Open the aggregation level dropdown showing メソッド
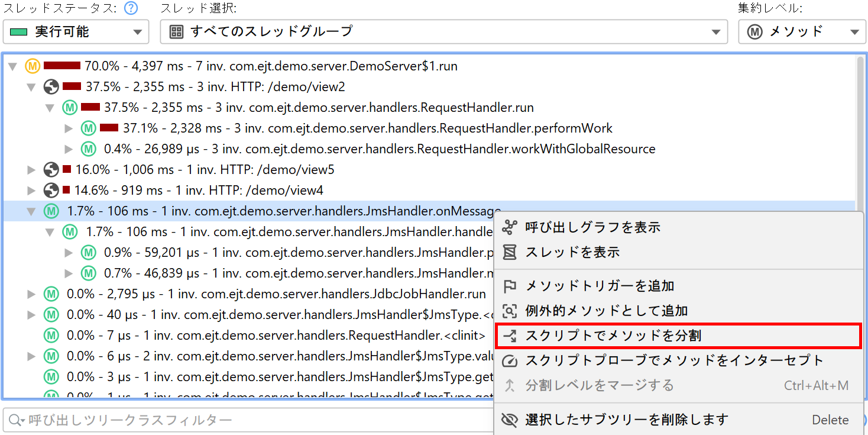 801,32
